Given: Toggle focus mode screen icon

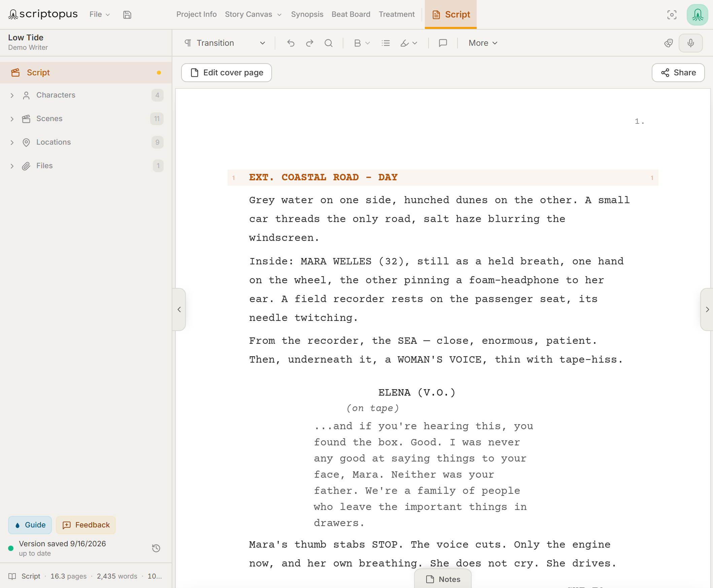Looking at the screenshot, I should 672,14.
